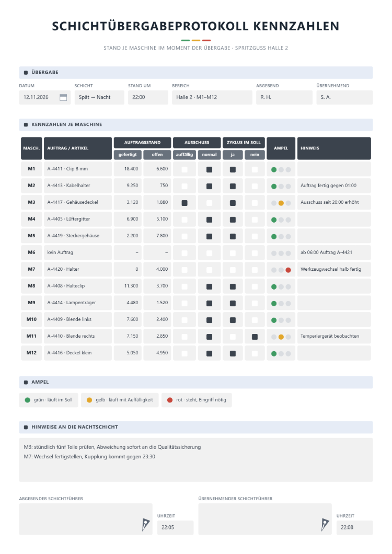This screenshot has height=554, width=392.
Task: Edit the Abgebend field 'R. H.'
Action: click(284, 98)
